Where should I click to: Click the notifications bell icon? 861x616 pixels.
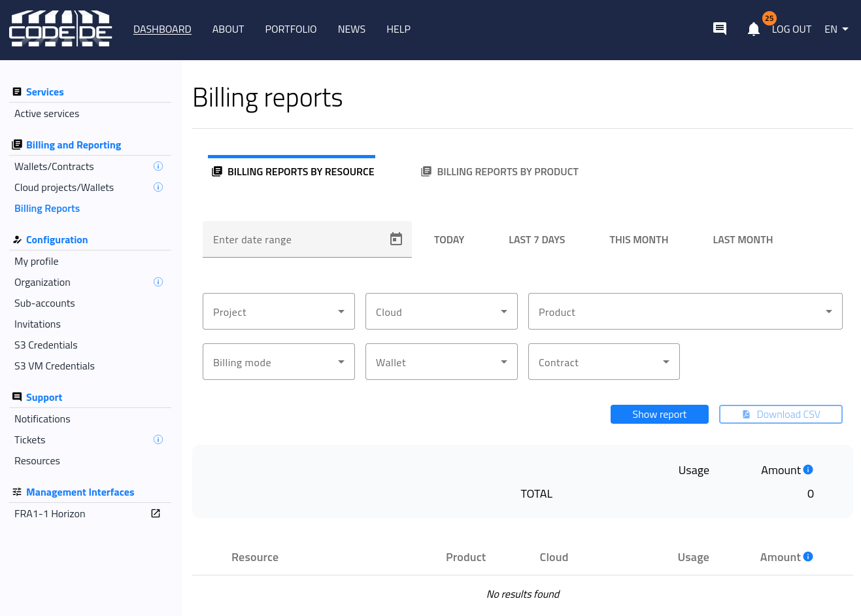point(753,29)
